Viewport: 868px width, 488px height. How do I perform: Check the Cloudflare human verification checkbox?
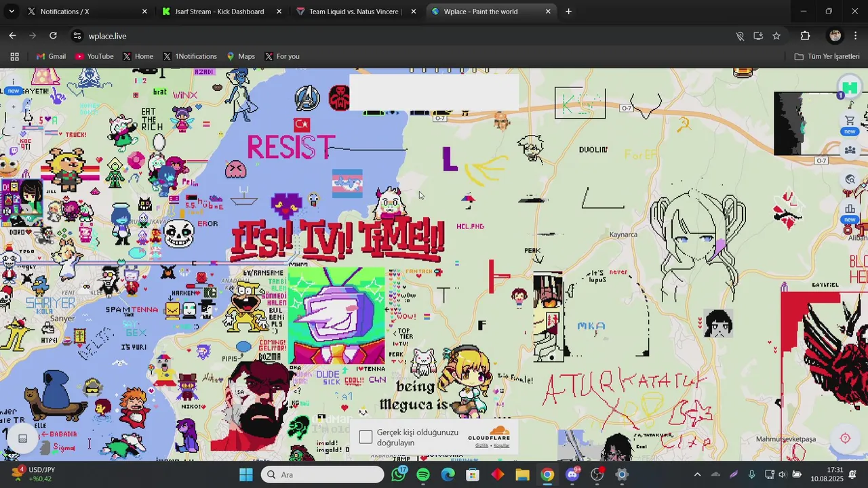pos(366,437)
